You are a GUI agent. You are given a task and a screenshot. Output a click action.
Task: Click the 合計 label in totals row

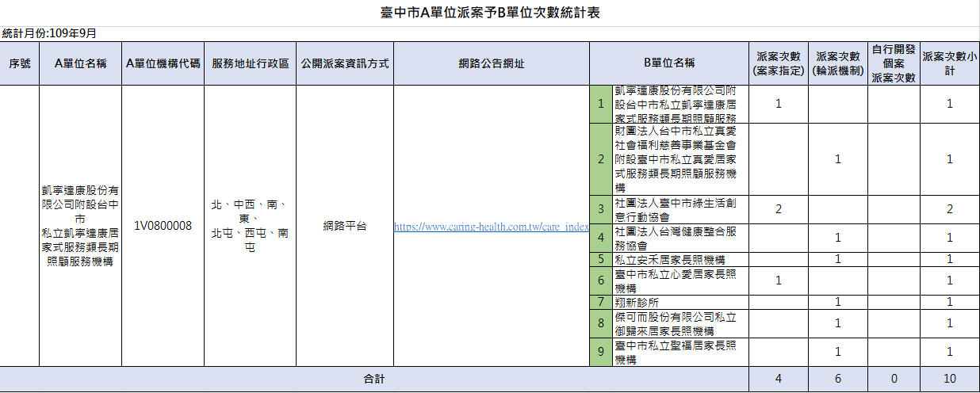click(374, 379)
